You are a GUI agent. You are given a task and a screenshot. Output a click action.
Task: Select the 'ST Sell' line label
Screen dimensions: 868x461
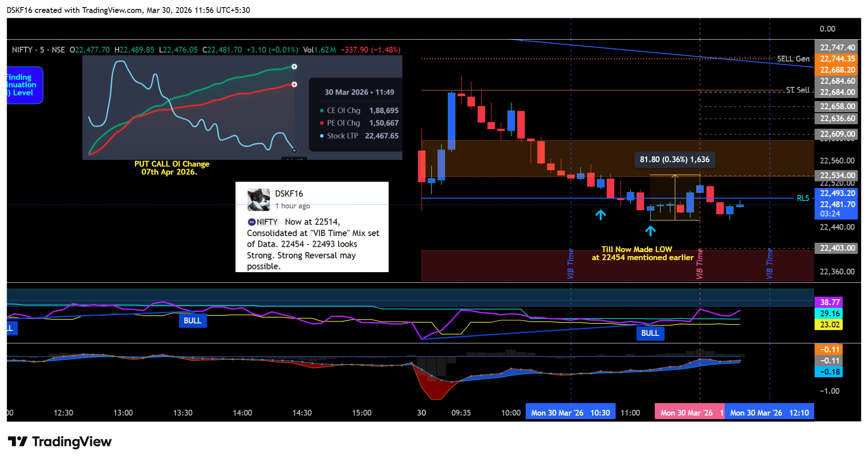(798, 90)
